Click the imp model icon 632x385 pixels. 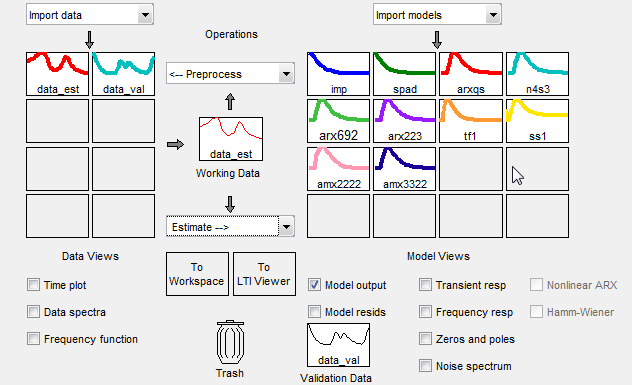pyautogui.click(x=338, y=74)
